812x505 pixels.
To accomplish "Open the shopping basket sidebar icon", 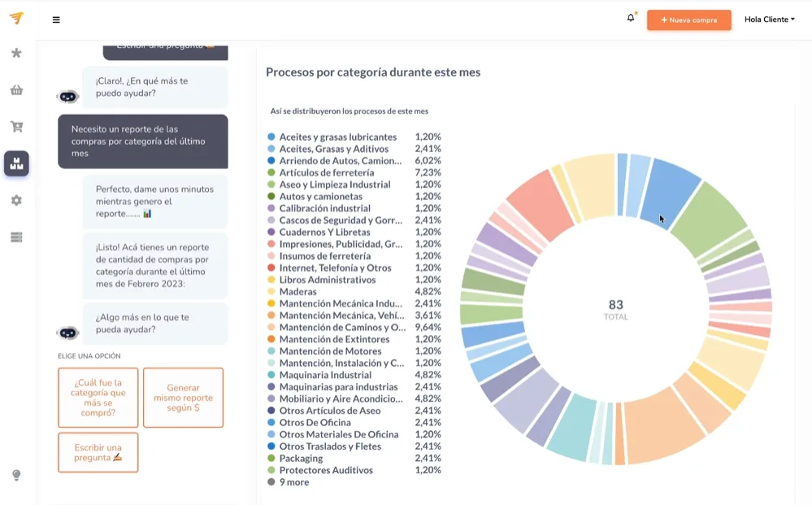I will [16, 90].
